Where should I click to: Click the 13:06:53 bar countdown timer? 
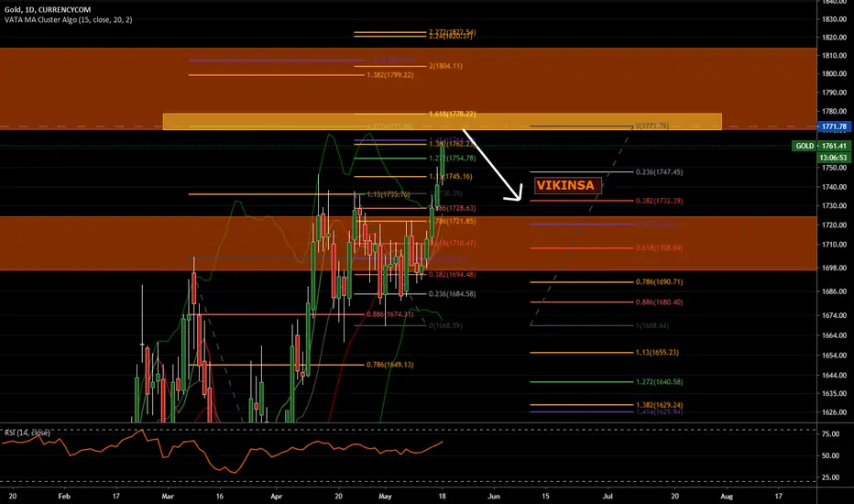(835, 158)
